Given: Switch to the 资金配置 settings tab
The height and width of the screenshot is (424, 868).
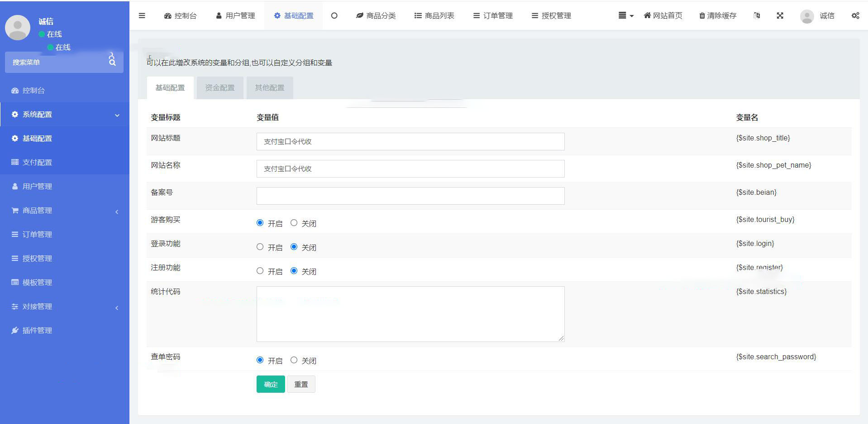Looking at the screenshot, I should 220,88.
